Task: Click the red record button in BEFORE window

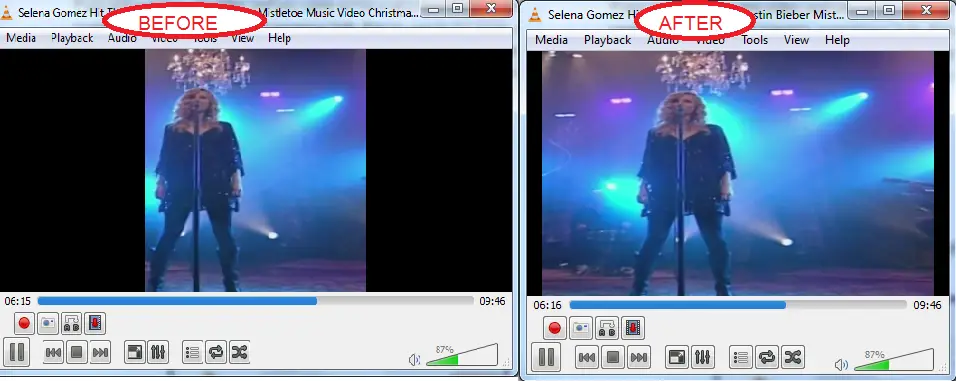Action: pos(24,323)
